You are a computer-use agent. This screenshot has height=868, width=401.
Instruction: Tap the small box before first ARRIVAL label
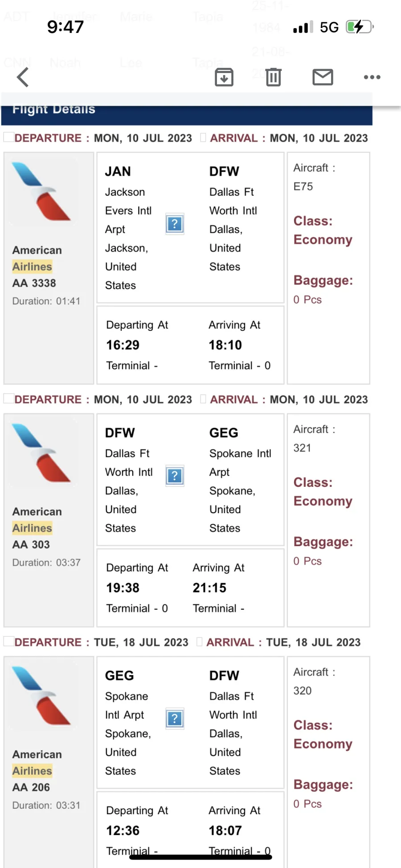pos(203,137)
